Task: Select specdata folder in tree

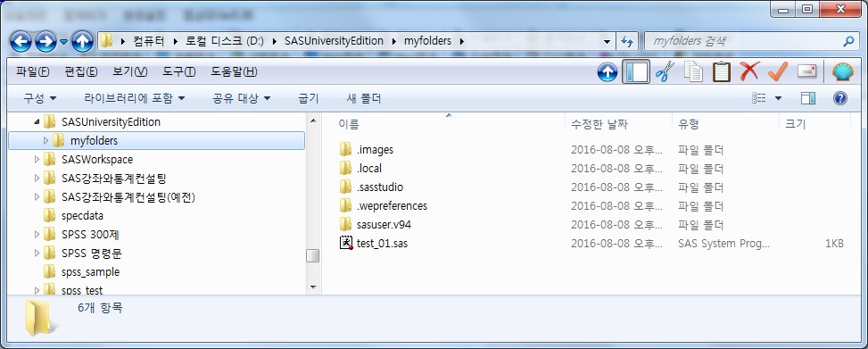Action: point(82,216)
